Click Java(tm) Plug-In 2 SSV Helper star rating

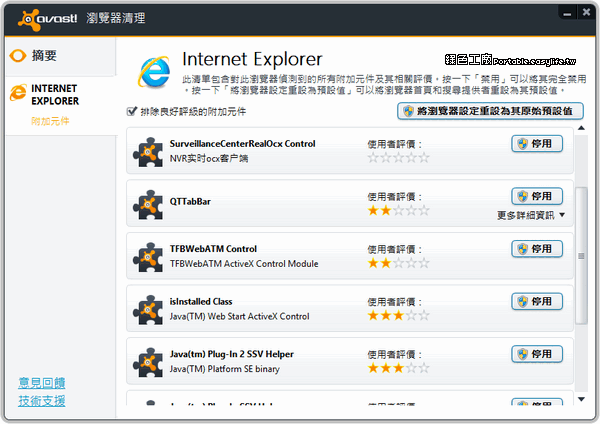[x=398, y=368]
